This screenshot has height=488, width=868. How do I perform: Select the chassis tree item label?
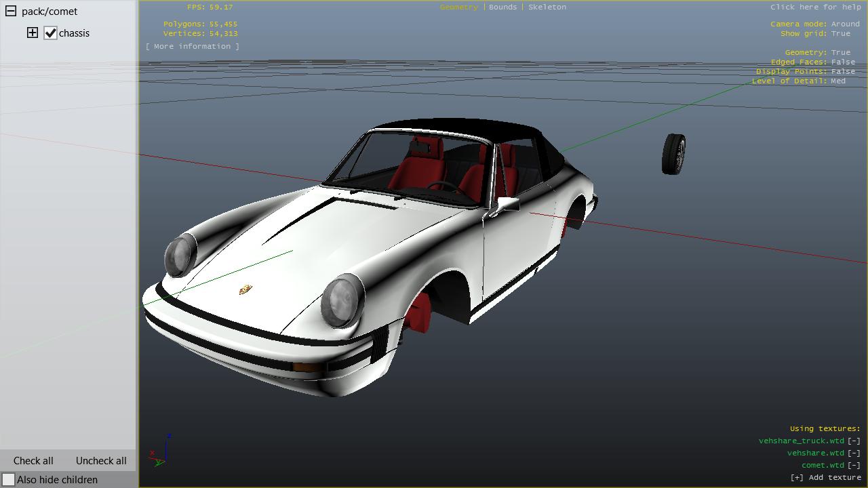(x=74, y=33)
